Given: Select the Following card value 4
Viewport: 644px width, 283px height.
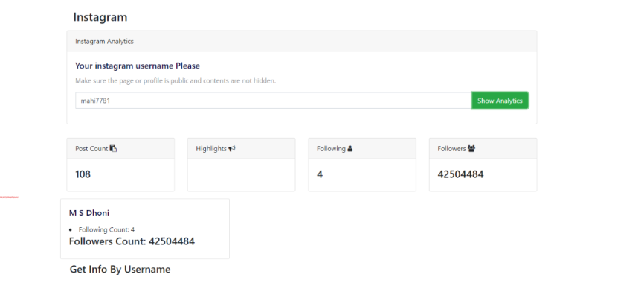Looking at the screenshot, I should point(320,174).
